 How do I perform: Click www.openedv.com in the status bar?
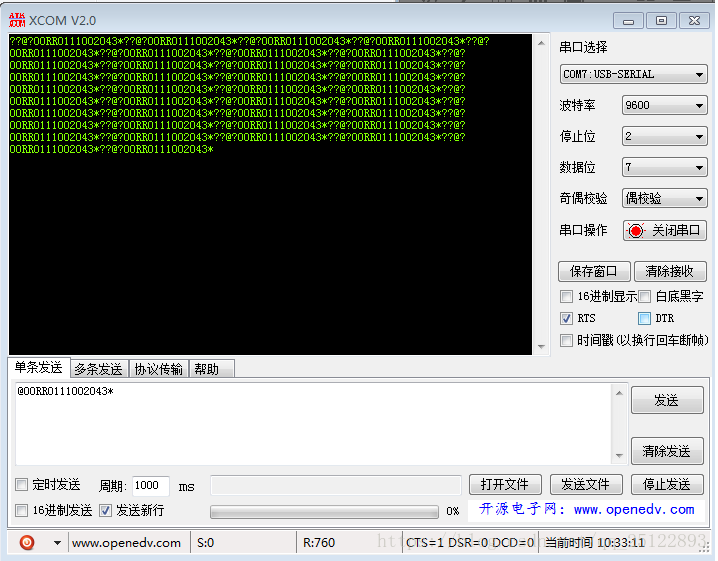tap(126, 543)
